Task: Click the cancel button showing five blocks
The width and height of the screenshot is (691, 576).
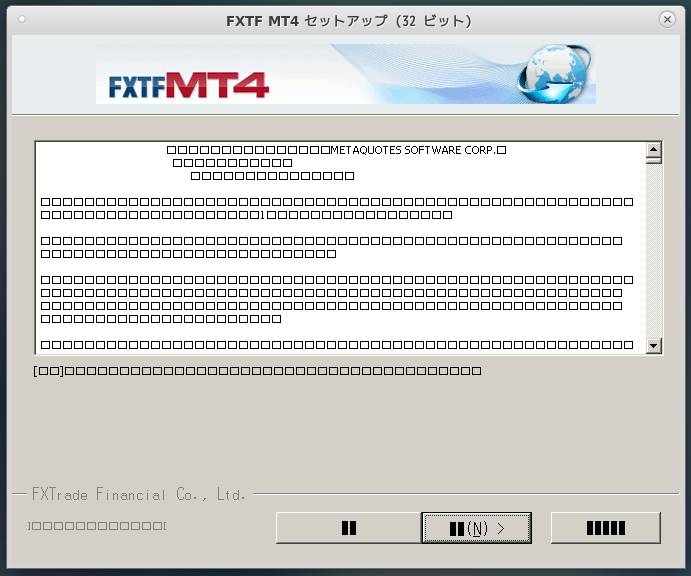Action: coord(606,528)
